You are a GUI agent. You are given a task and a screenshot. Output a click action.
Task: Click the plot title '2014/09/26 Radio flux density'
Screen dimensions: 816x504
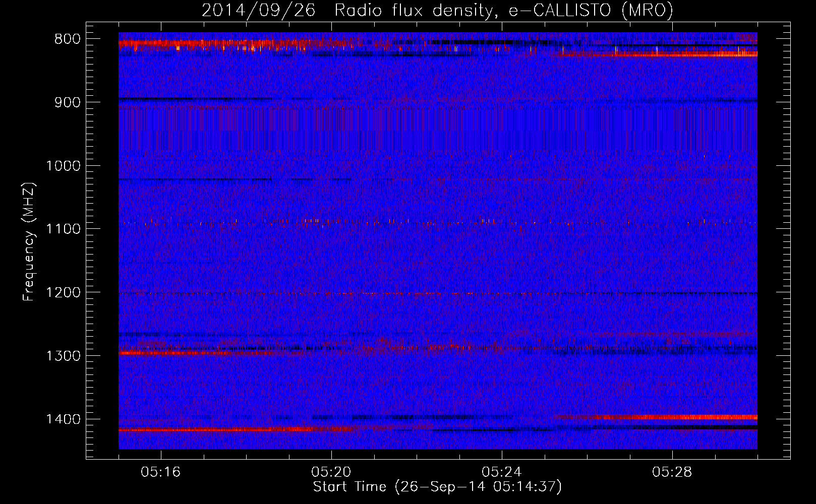click(x=437, y=11)
